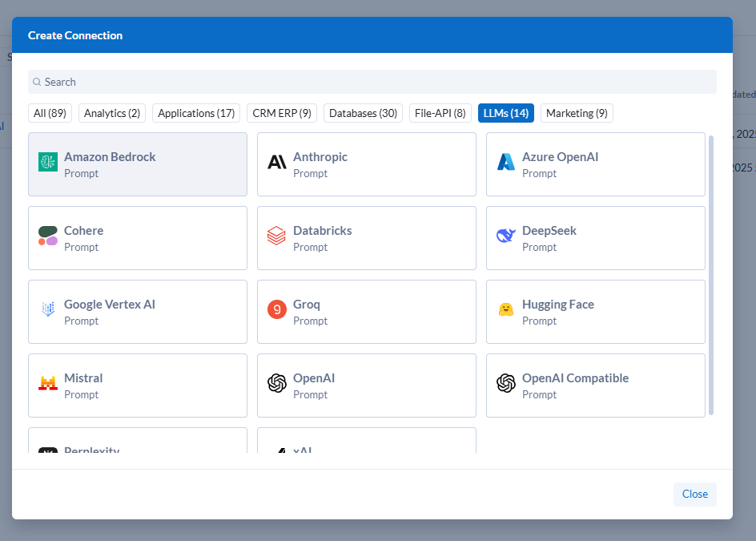Open the CRM ERP (9) tab
The width and height of the screenshot is (756, 541).
pyautogui.click(x=282, y=113)
